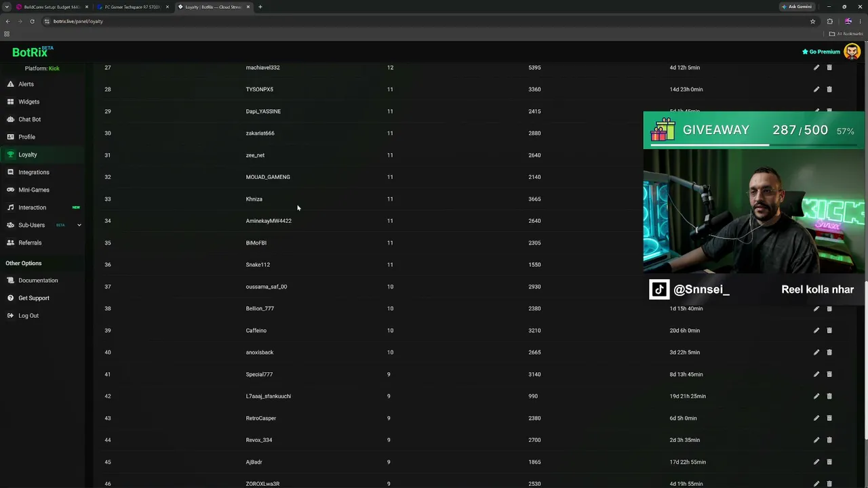Go back with the browser back arrow
The height and width of the screenshot is (488, 868).
pyautogui.click(x=7, y=21)
